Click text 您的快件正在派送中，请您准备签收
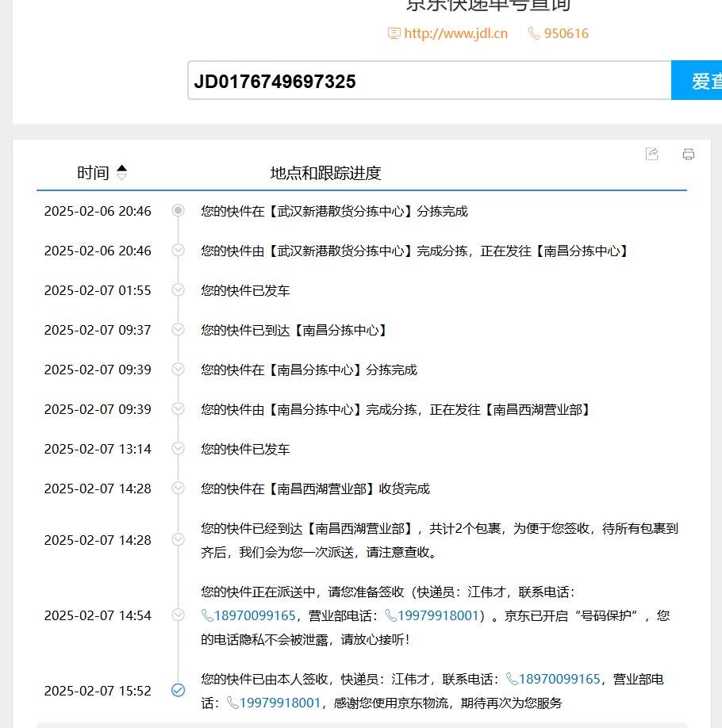Image resolution: width=722 pixels, height=728 pixels. pyautogui.click(x=302, y=592)
